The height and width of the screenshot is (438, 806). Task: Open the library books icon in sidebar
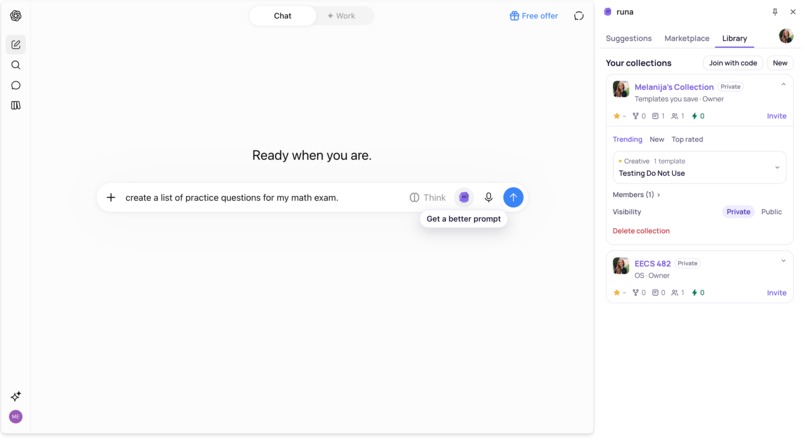16,105
